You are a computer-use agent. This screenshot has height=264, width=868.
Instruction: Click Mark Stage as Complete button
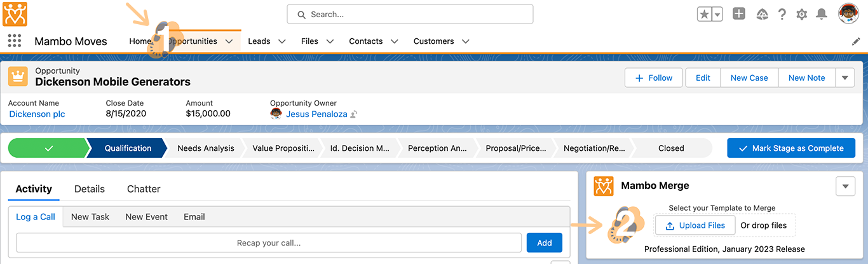pos(790,148)
